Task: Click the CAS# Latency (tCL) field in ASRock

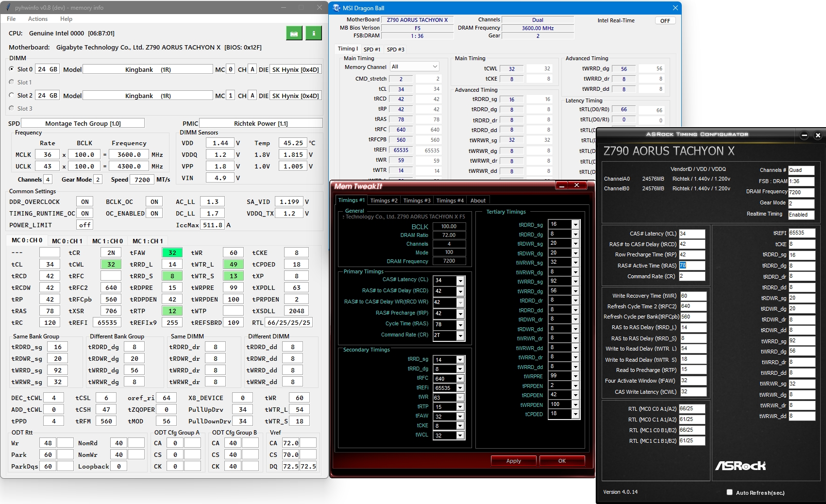Action: pyautogui.click(x=692, y=234)
